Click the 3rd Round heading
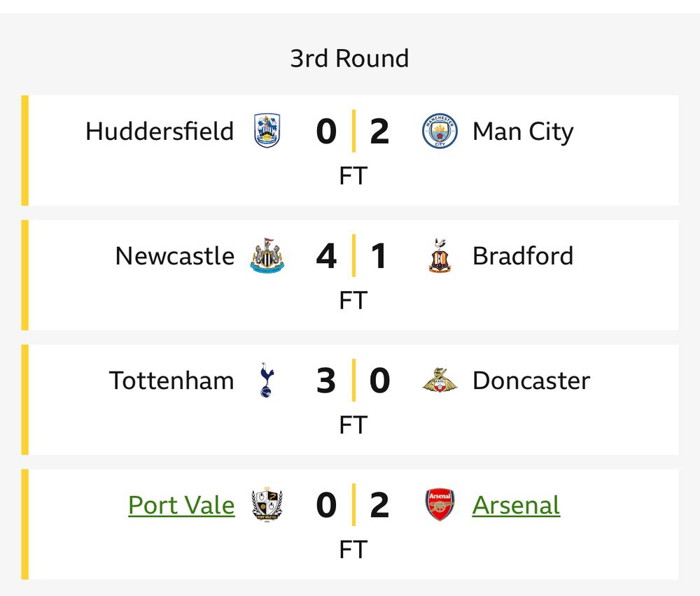This screenshot has width=700, height=596. (349, 58)
